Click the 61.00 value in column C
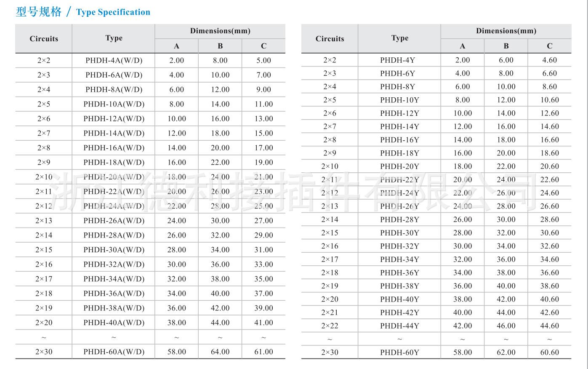This screenshot has height=369, width=588. tap(263, 352)
